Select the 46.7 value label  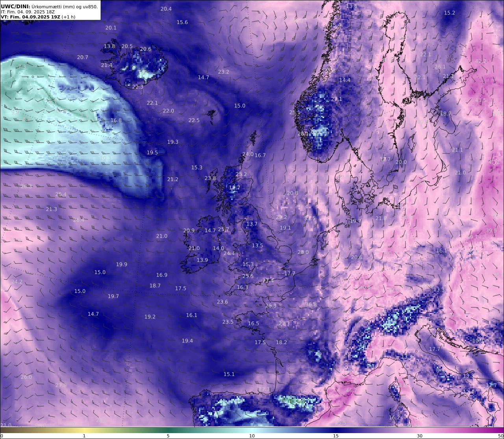[351, 390]
